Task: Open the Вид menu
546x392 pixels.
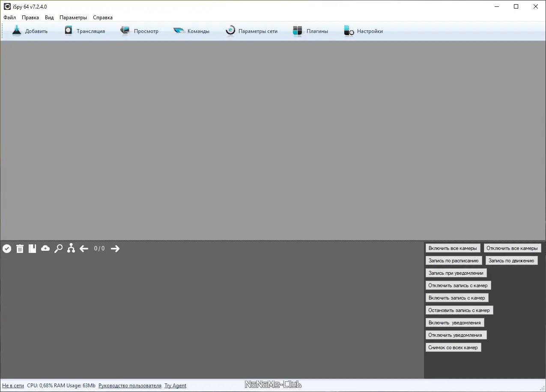Action: tap(49, 18)
